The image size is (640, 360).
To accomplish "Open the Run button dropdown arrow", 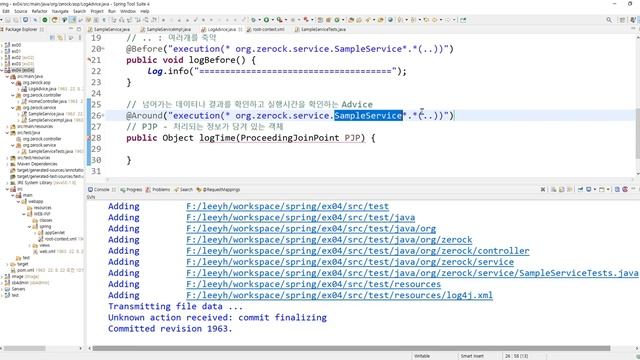I will pyautogui.click(x=272, y=20).
